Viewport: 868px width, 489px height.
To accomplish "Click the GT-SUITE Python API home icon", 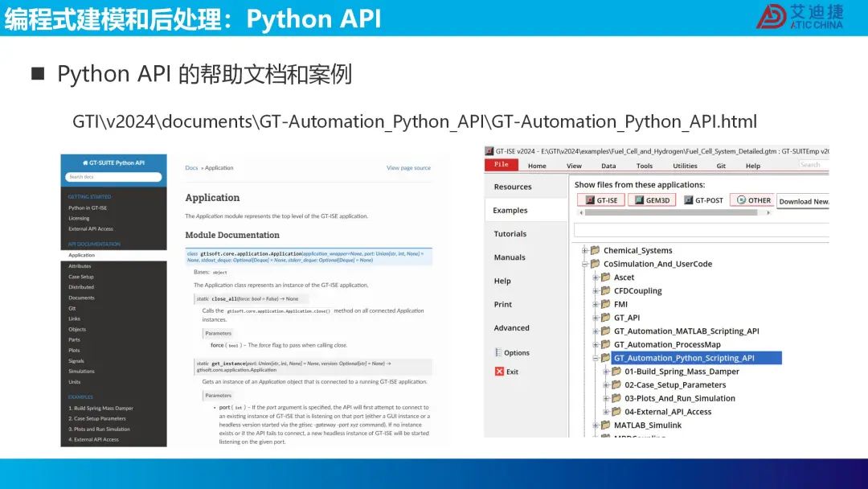I will click(x=85, y=162).
